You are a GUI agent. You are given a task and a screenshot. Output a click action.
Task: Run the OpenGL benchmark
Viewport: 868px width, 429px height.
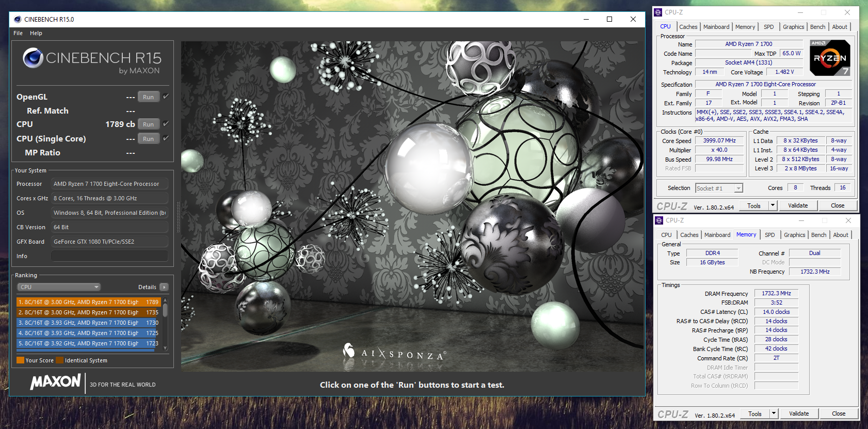[x=148, y=97]
